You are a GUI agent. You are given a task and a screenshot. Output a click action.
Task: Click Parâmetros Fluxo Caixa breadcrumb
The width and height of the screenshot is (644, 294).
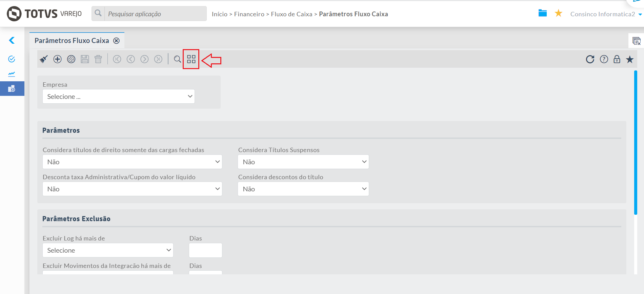pos(354,14)
